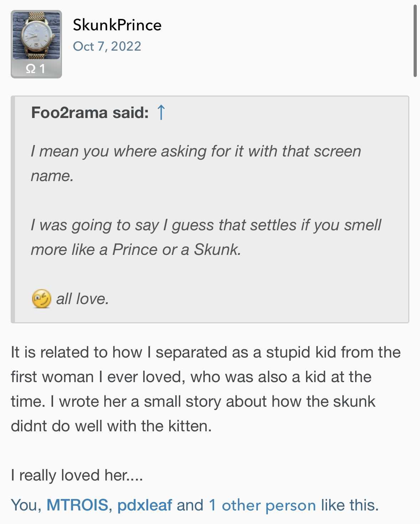Open SkunkPrince's watch avatar image
This screenshot has height=524, width=420.
click(x=36, y=36)
